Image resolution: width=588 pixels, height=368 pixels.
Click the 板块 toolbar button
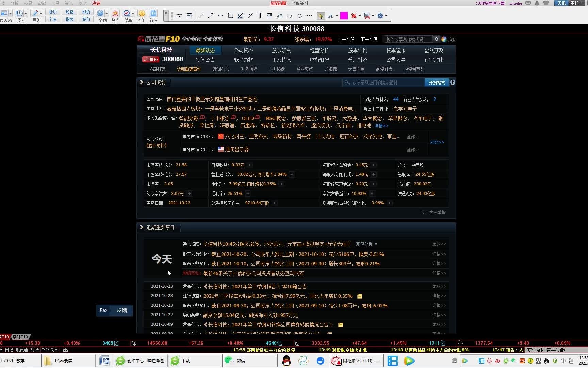coord(53,12)
